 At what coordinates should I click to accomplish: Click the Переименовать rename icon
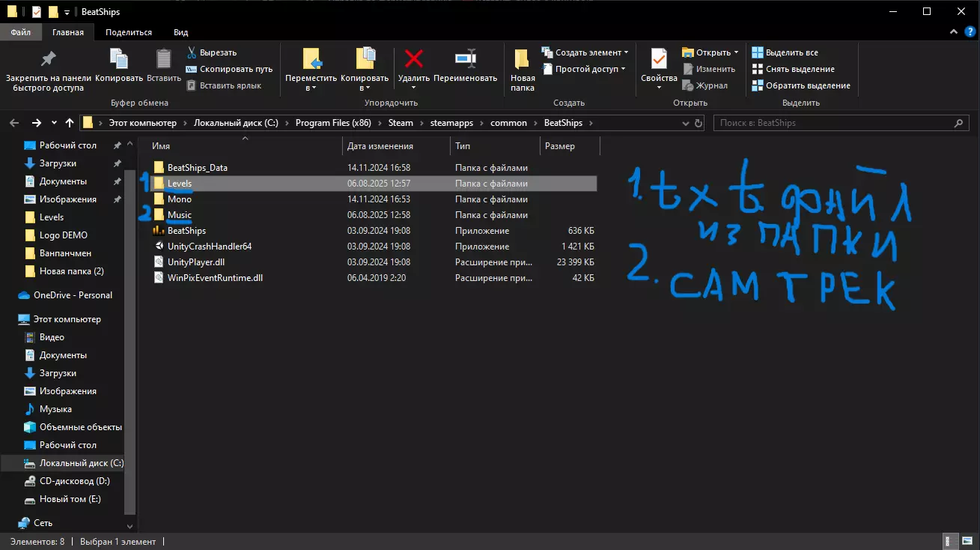465,59
